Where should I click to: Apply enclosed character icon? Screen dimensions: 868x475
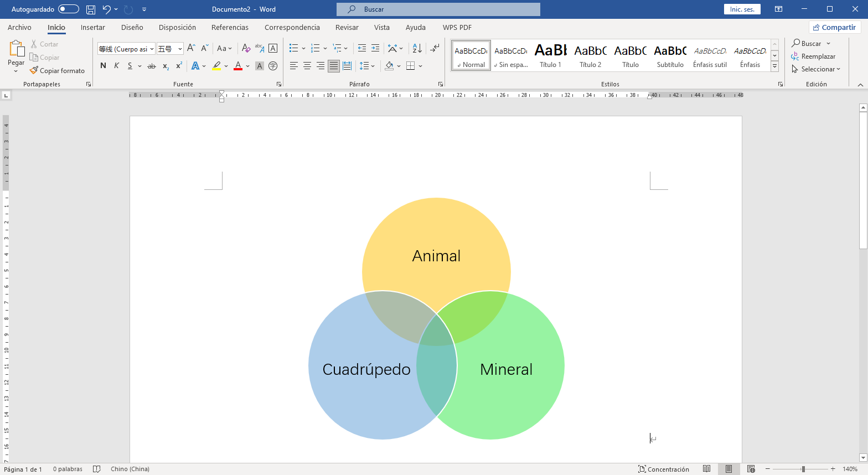coord(273,66)
